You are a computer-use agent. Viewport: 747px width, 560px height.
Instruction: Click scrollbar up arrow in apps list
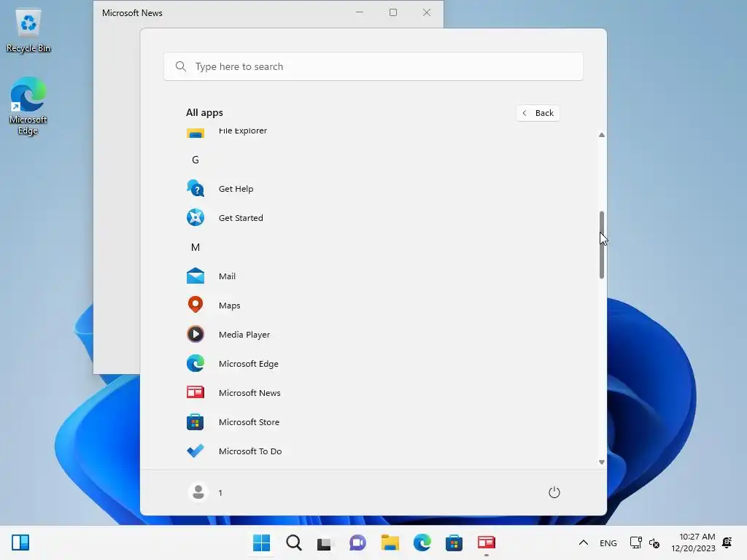pyautogui.click(x=602, y=135)
